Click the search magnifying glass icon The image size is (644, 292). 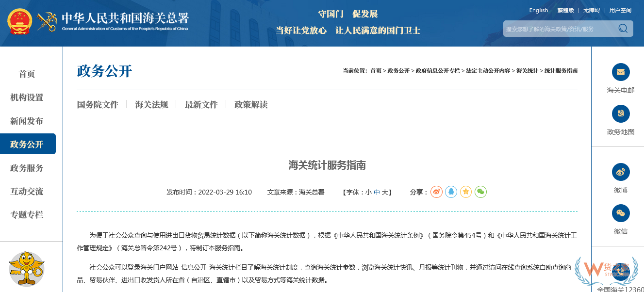pos(623,29)
